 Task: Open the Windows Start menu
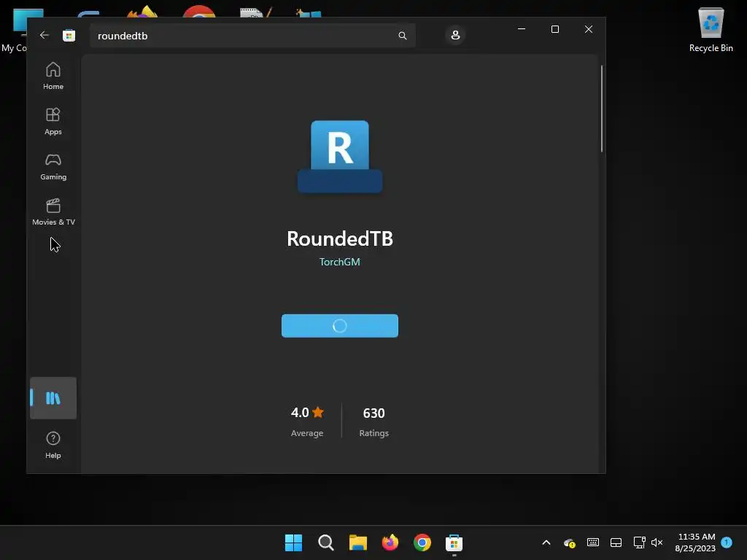293,542
